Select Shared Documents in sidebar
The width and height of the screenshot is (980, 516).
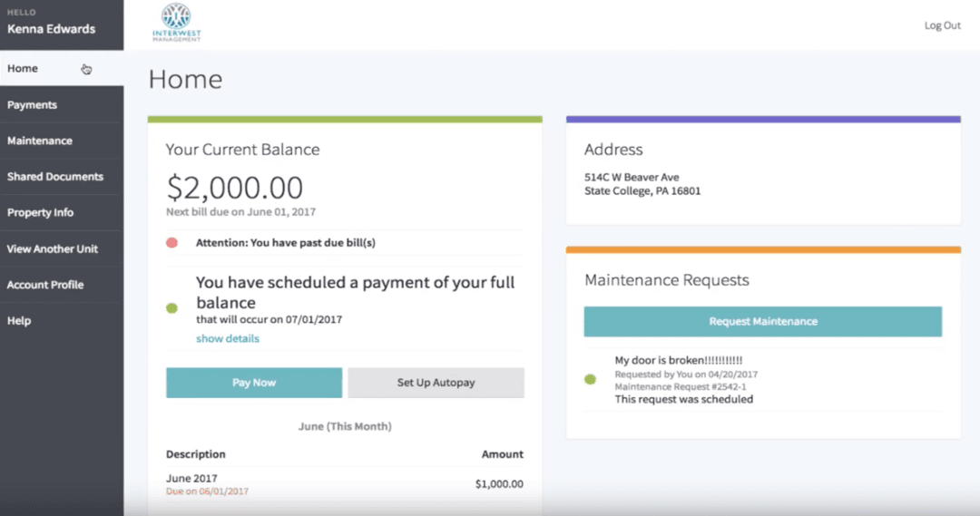[x=55, y=177]
